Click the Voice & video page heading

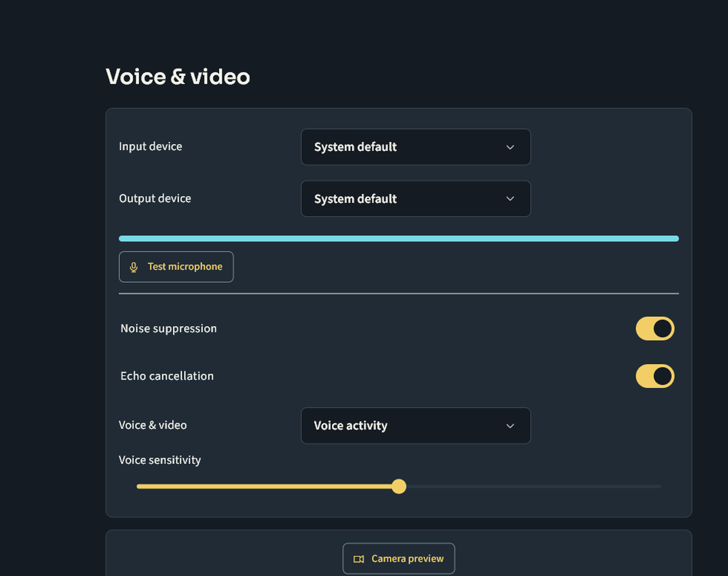pyautogui.click(x=178, y=77)
